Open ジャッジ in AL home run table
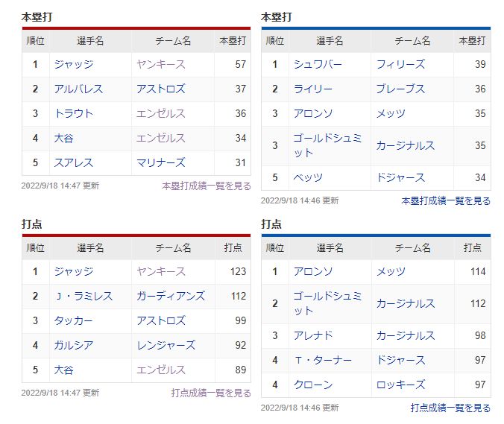 point(74,64)
